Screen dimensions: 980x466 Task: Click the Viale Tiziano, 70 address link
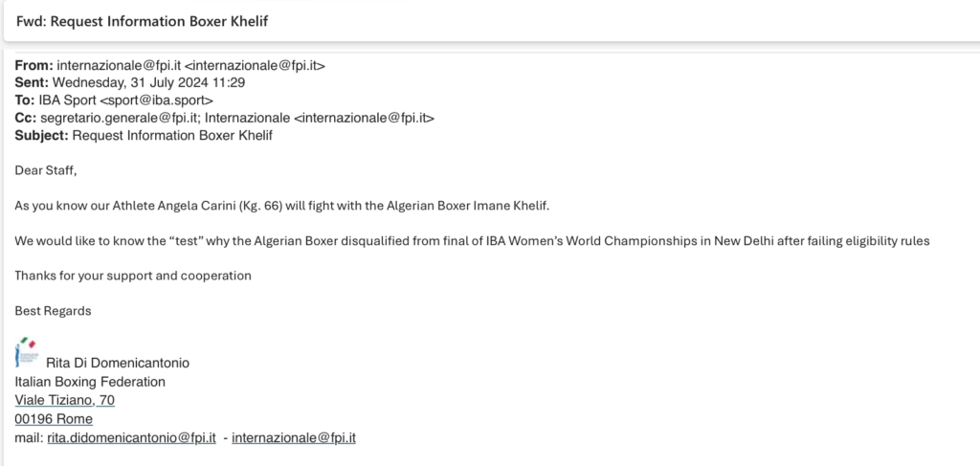(x=64, y=400)
